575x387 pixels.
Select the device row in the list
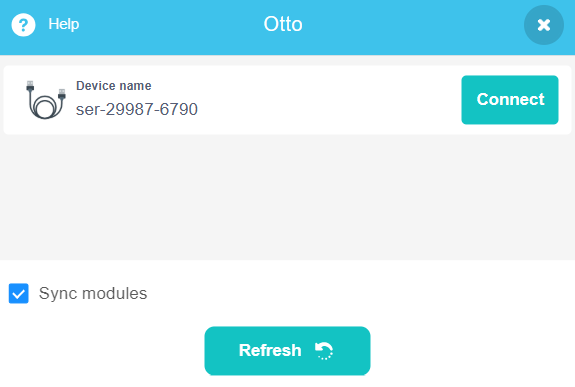pos(288,100)
